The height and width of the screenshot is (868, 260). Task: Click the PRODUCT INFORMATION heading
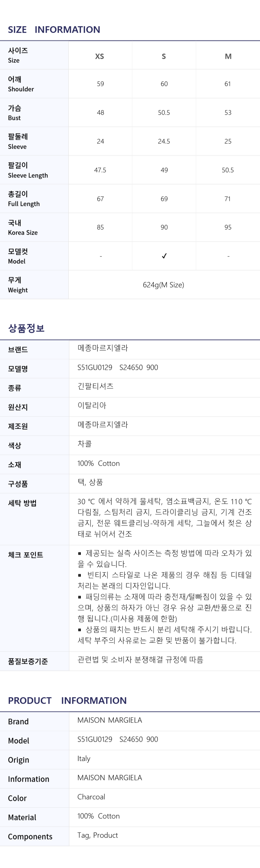pyautogui.click(x=67, y=700)
